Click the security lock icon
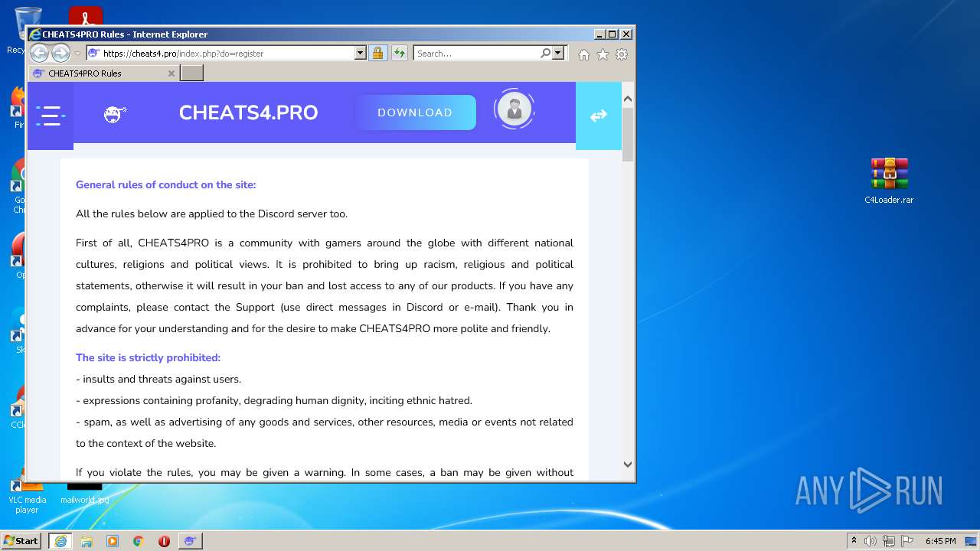Image resolution: width=980 pixels, height=551 pixels. (x=377, y=53)
